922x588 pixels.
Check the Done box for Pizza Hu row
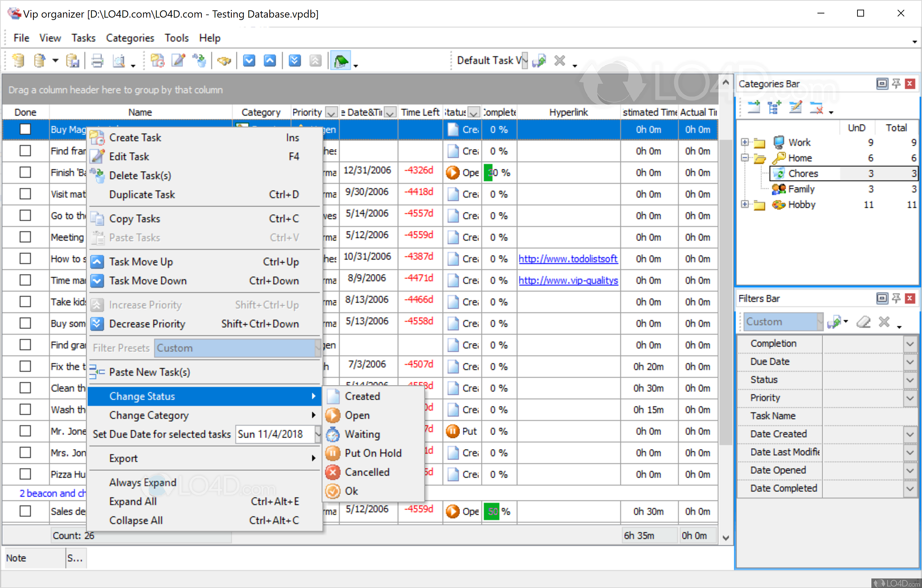point(25,475)
